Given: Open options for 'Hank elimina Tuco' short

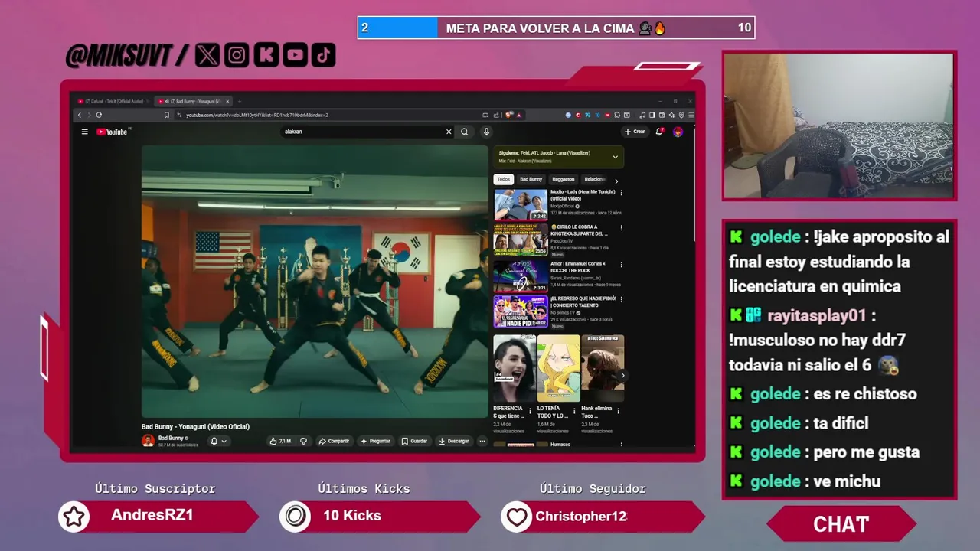Looking at the screenshot, I should 619,411.
